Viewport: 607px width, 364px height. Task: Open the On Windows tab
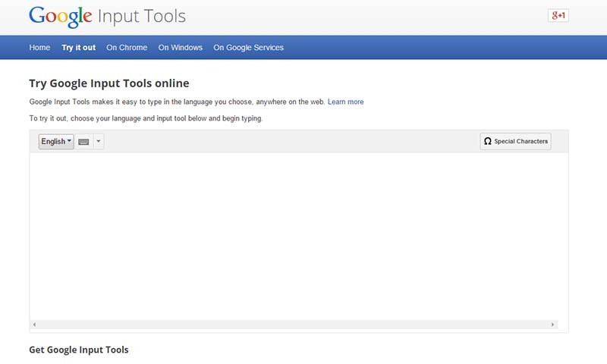(x=181, y=48)
